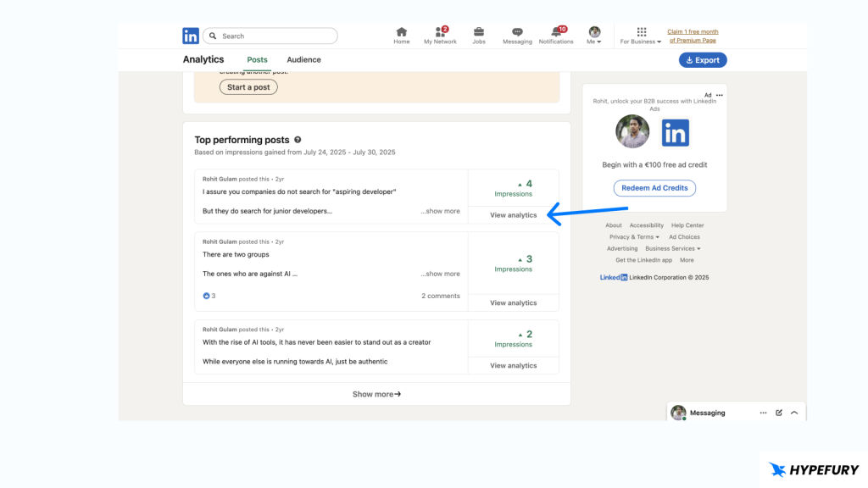This screenshot has width=868, height=488.
Task: Switch to the Audience tab
Action: [x=303, y=60]
